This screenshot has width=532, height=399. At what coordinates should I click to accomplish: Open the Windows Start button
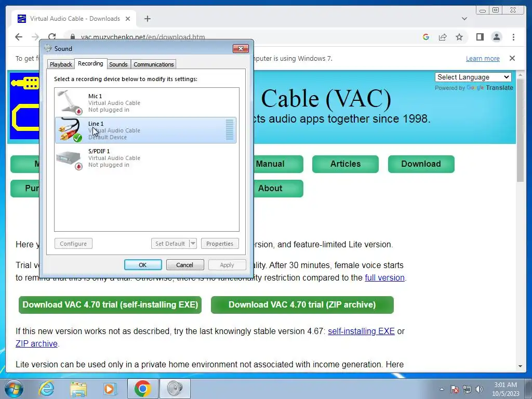(14, 389)
